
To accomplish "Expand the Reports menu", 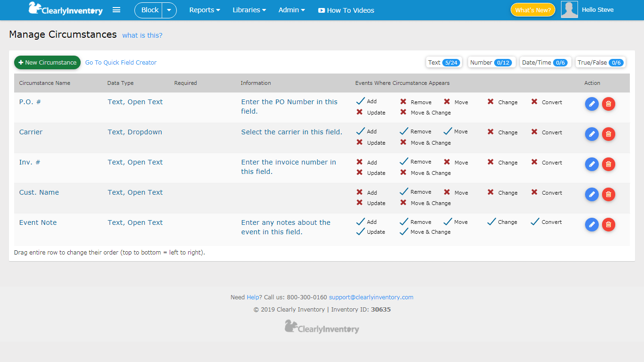I will pyautogui.click(x=205, y=10).
